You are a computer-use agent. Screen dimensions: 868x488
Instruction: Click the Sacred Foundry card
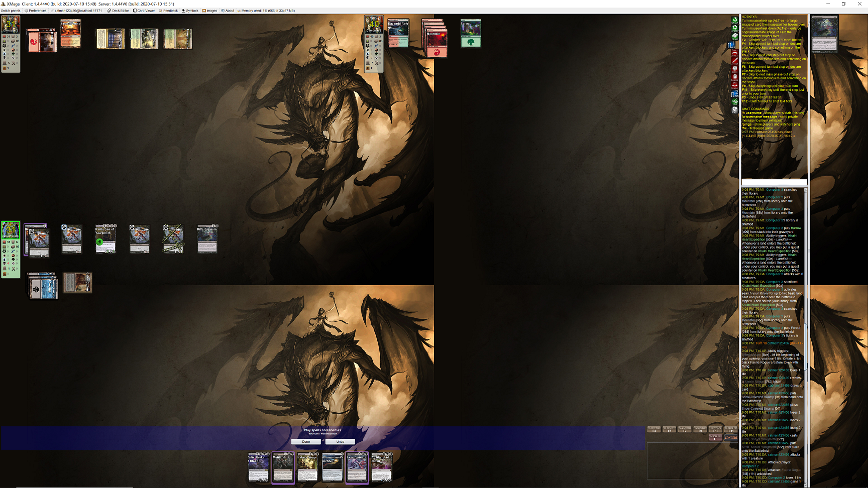click(70, 34)
